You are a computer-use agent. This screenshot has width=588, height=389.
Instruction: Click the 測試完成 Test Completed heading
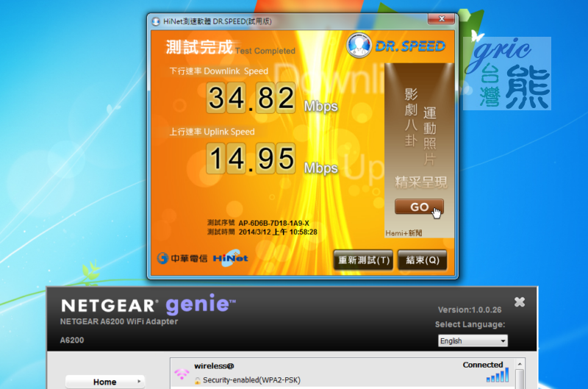point(231,48)
